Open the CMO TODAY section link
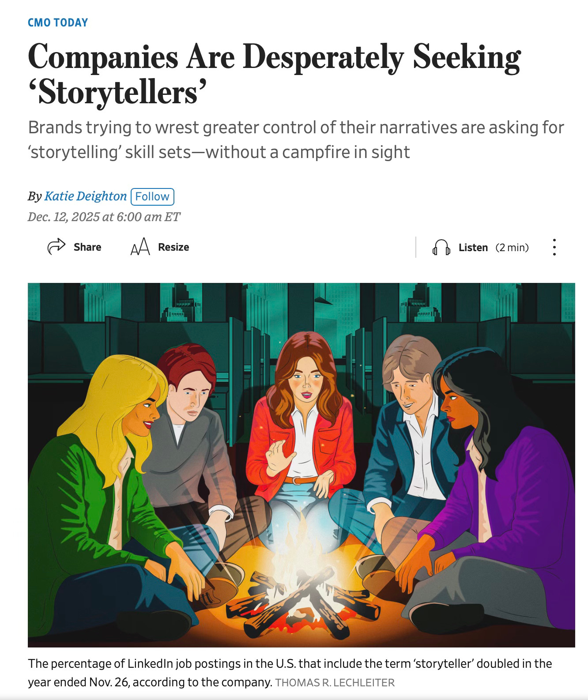 58,23
